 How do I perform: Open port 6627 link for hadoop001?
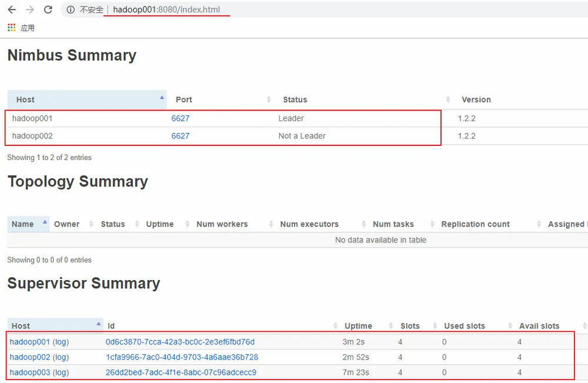pyautogui.click(x=181, y=118)
